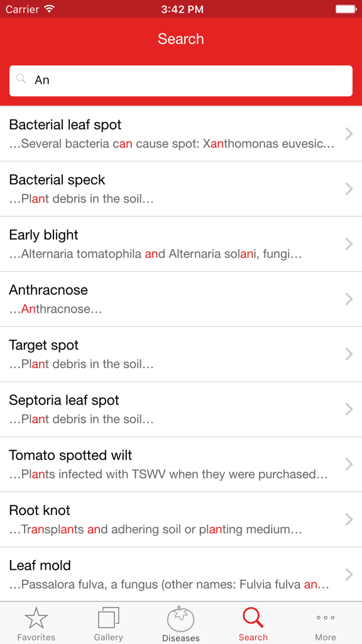Expand the Leaf mold entry chevron

click(x=348, y=574)
